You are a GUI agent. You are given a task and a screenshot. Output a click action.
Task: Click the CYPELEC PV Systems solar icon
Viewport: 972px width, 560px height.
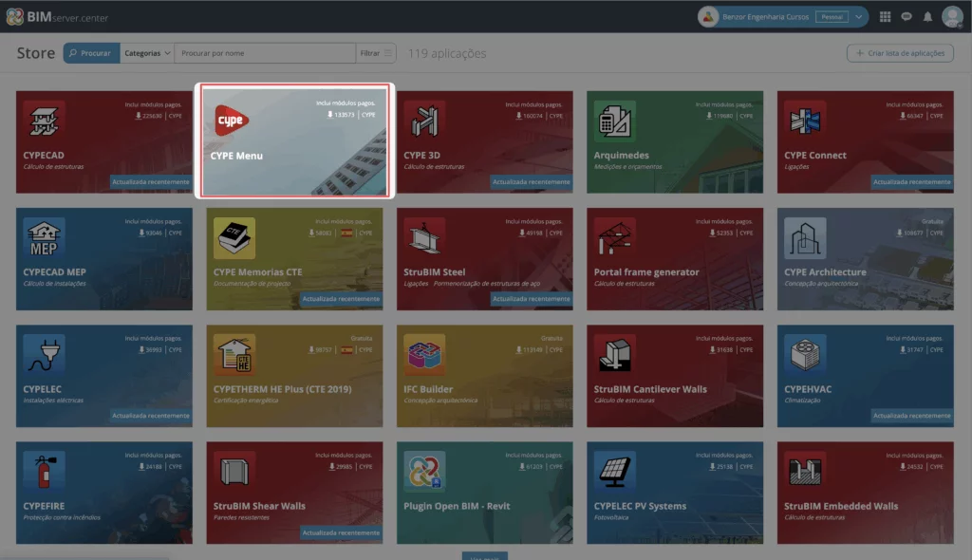tap(614, 470)
